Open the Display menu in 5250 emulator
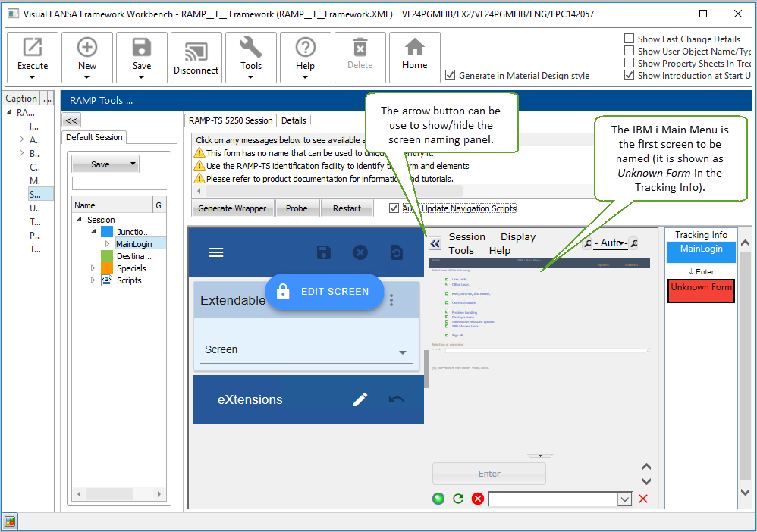Image resolution: width=757 pixels, height=532 pixels. [518, 236]
